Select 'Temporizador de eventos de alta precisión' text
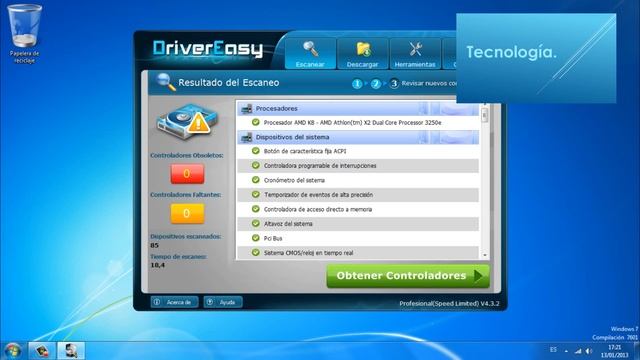This screenshot has width=640, height=360. [x=318, y=195]
